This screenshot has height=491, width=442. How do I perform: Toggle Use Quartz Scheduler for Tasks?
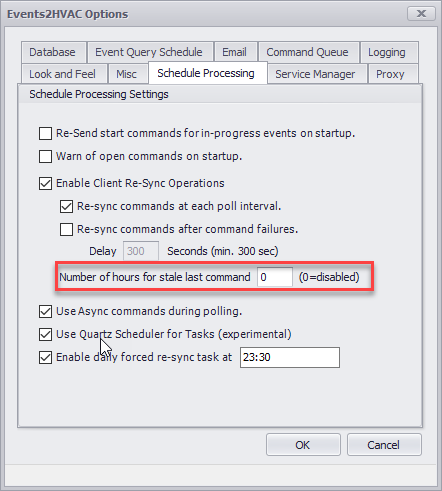point(45,334)
